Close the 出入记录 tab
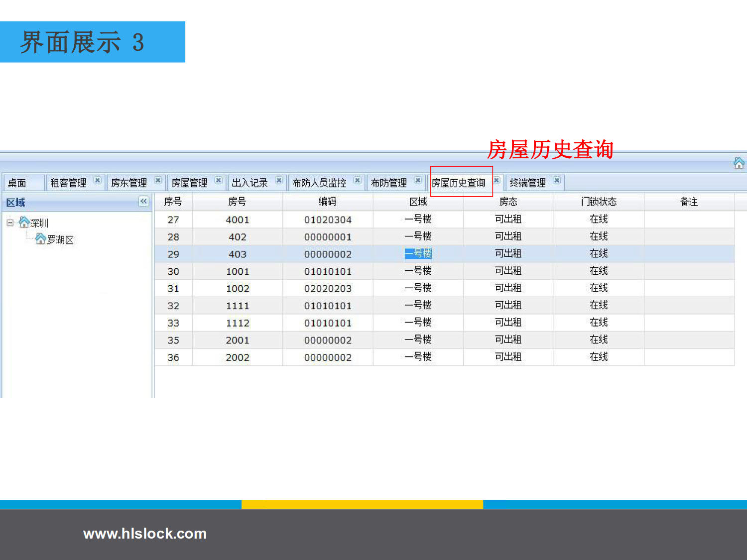 coord(279,180)
